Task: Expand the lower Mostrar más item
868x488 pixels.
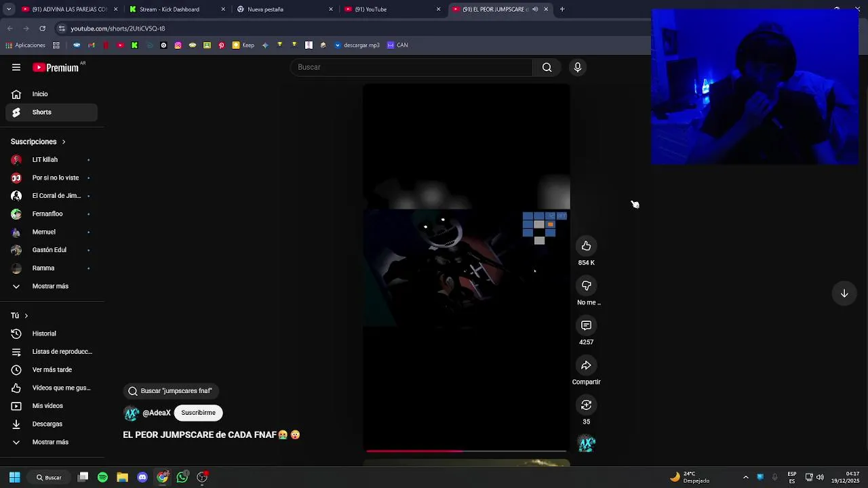Action: point(52,442)
